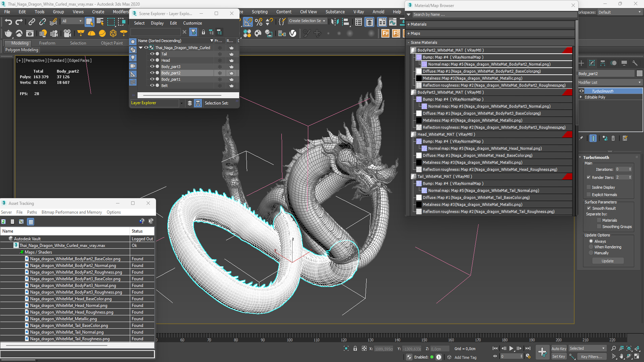Open the Paths menu in Asset Tracking
Screen dimensions: 644x362
tap(32, 212)
